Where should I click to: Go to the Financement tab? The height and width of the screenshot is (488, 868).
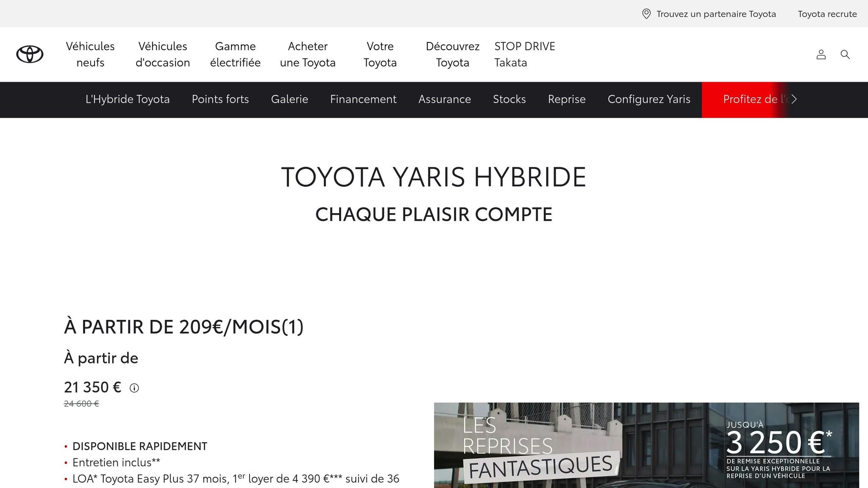tap(363, 99)
